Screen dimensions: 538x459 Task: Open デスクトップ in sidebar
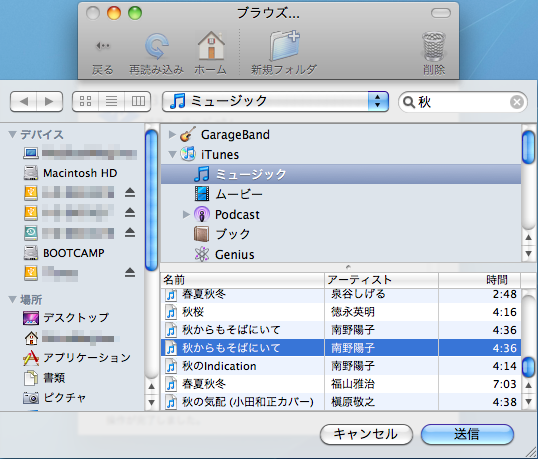tap(67, 318)
